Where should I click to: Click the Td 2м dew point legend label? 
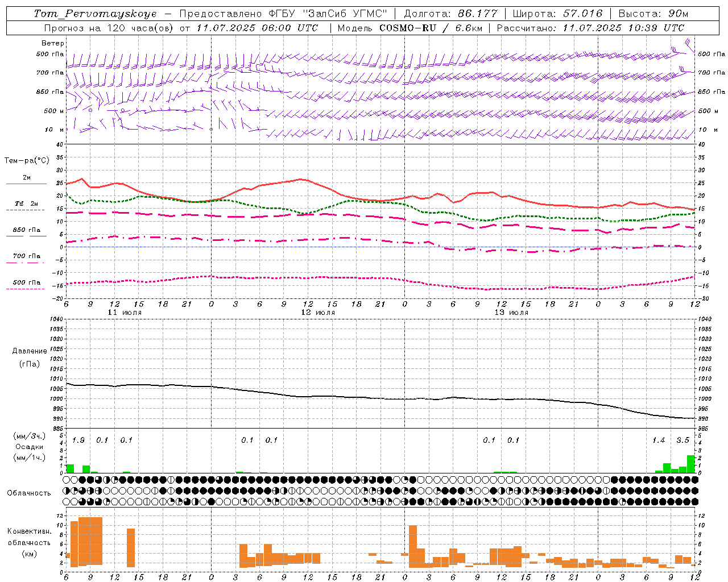[x=26, y=203]
